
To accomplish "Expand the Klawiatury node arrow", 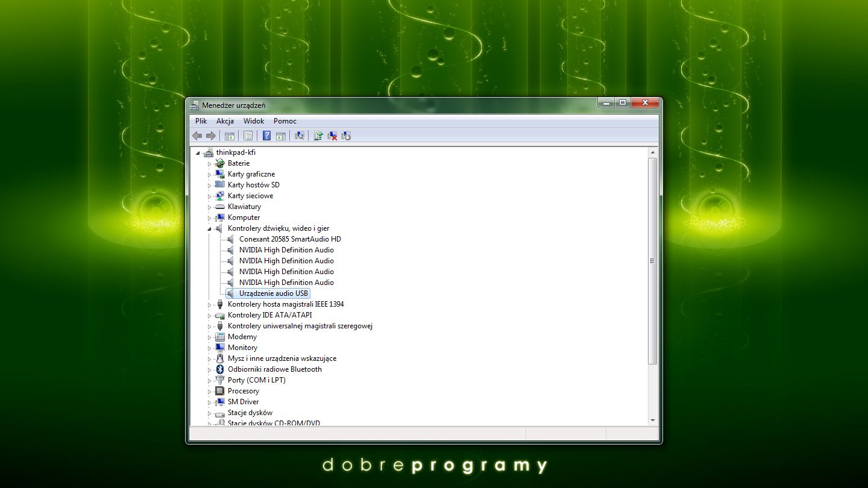I will (209, 207).
